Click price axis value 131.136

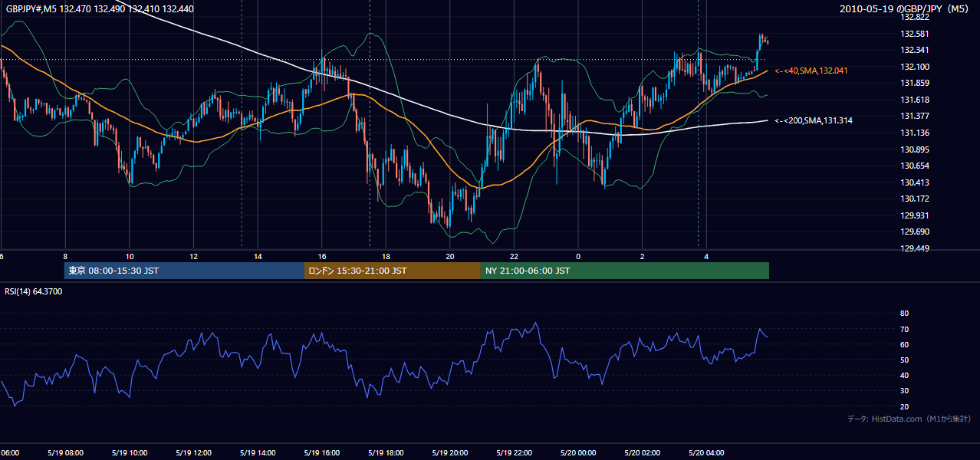click(x=915, y=133)
